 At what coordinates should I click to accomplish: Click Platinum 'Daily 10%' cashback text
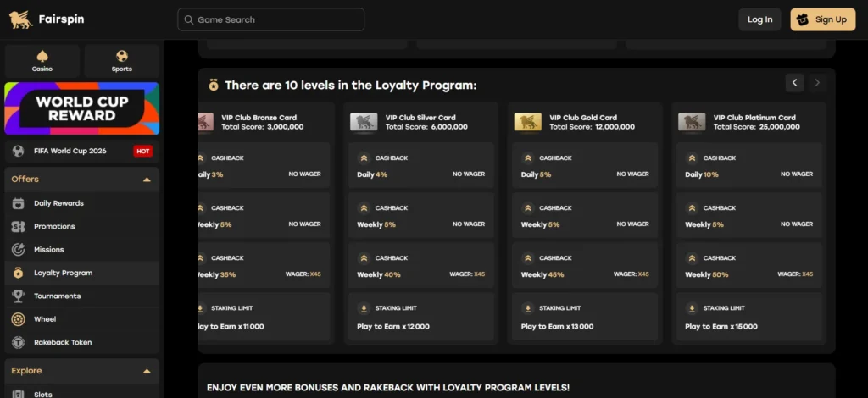pos(702,174)
